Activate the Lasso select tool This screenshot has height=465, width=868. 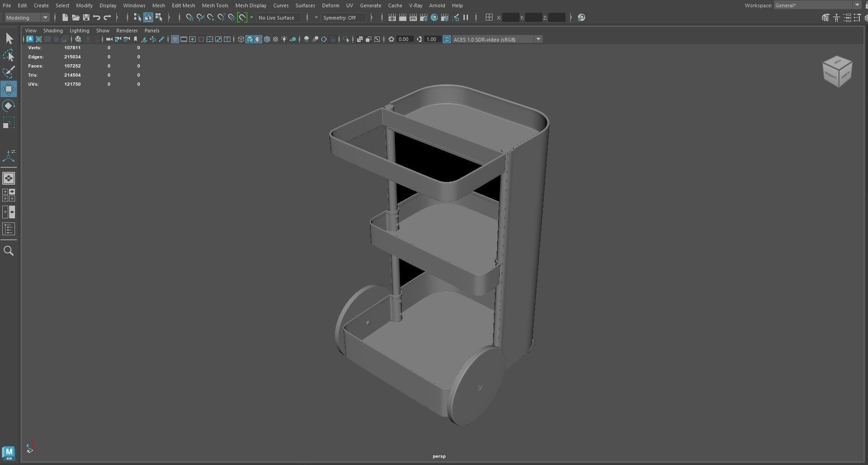pos(9,56)
